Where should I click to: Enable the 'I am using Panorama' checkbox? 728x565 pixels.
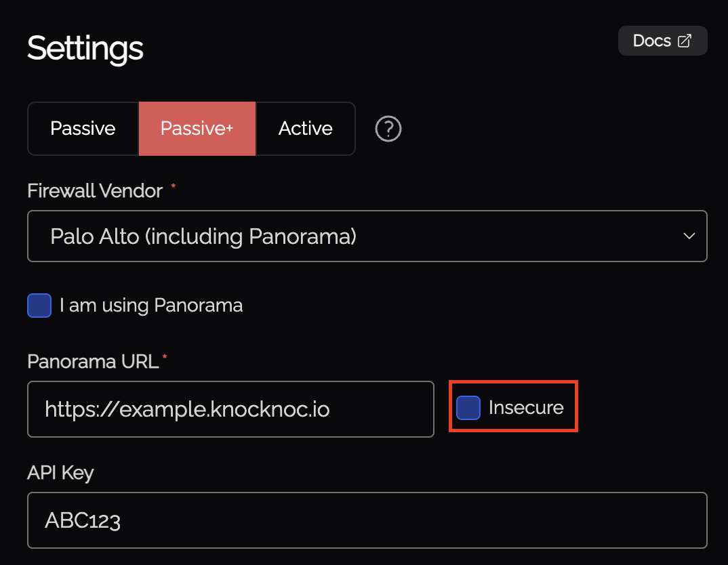39,306
